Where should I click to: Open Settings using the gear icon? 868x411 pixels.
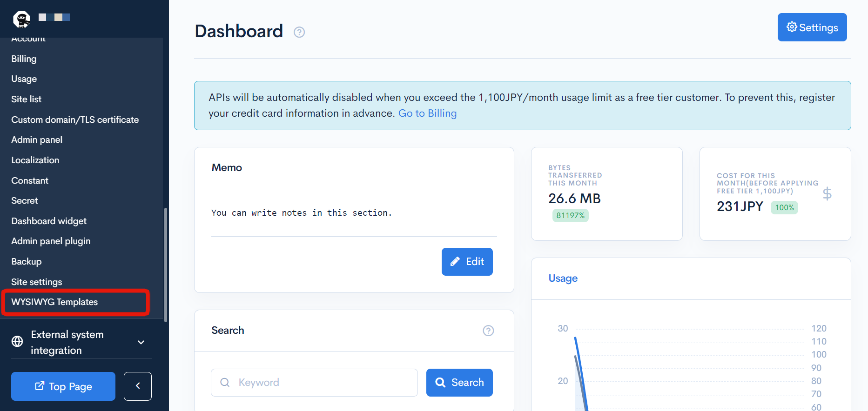pos(792,27)
